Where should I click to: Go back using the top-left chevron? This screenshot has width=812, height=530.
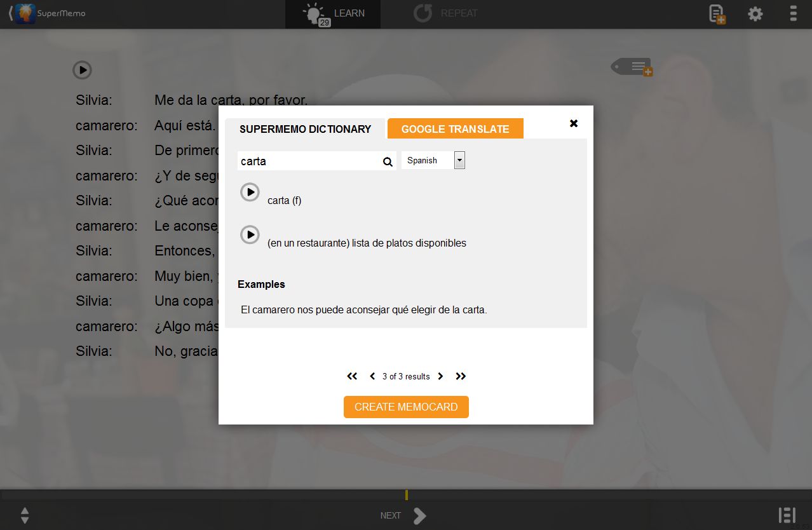point(10,13)
